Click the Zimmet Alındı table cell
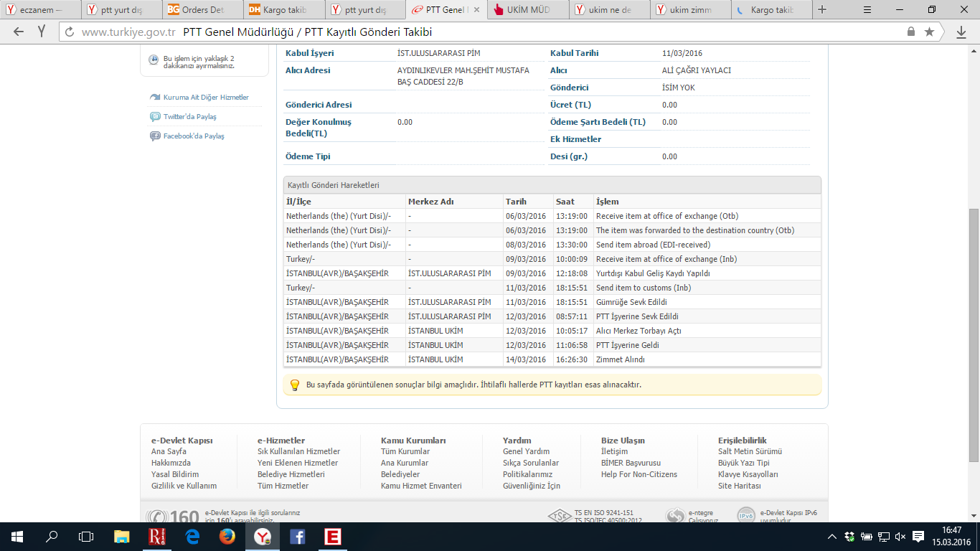 pyautogui.click(x=707, y=359)
